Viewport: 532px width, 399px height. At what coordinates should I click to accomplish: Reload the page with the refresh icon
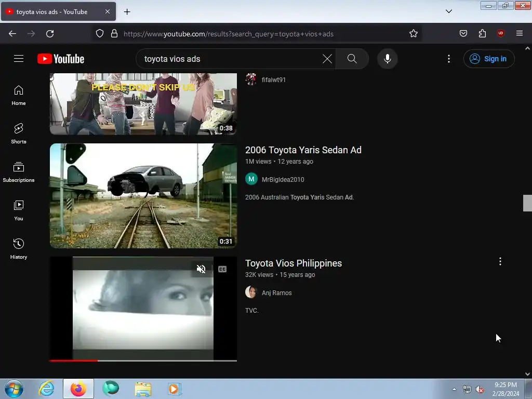50,34
